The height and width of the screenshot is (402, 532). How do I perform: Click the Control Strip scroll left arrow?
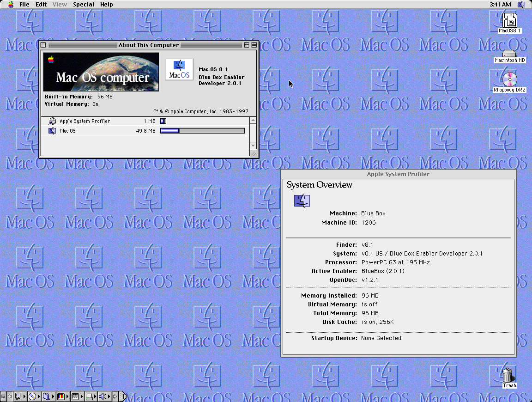(x=10, y=396)
